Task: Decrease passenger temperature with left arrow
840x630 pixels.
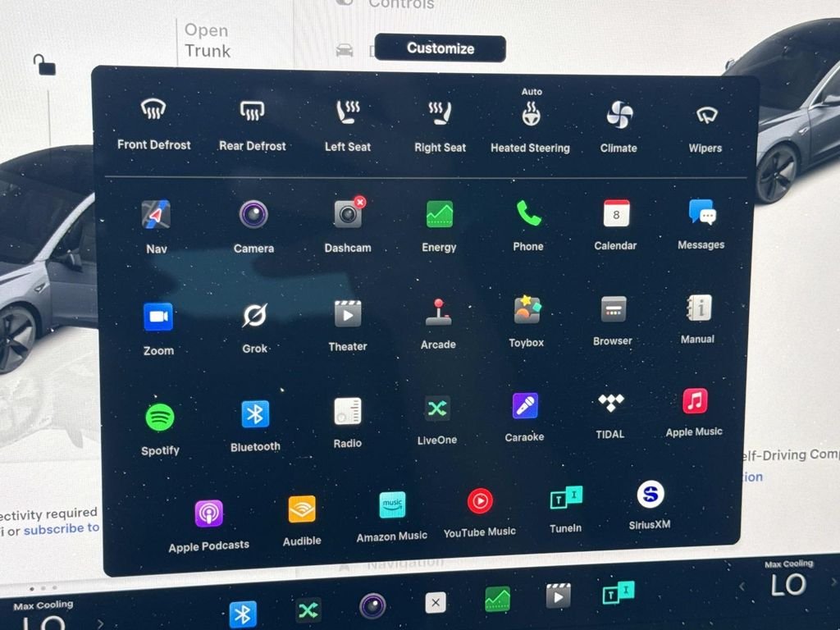Action: pyautogui.click(x=742, y=587)
